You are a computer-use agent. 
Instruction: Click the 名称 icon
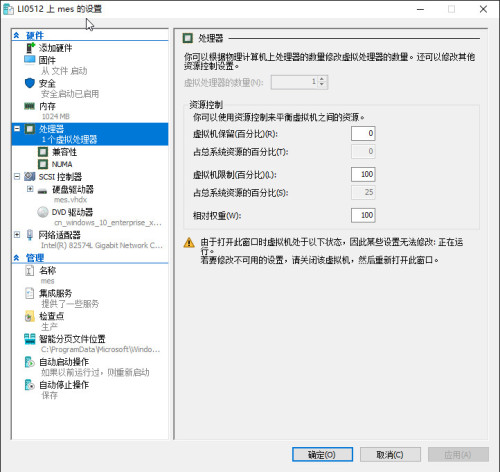coord(30,271)
